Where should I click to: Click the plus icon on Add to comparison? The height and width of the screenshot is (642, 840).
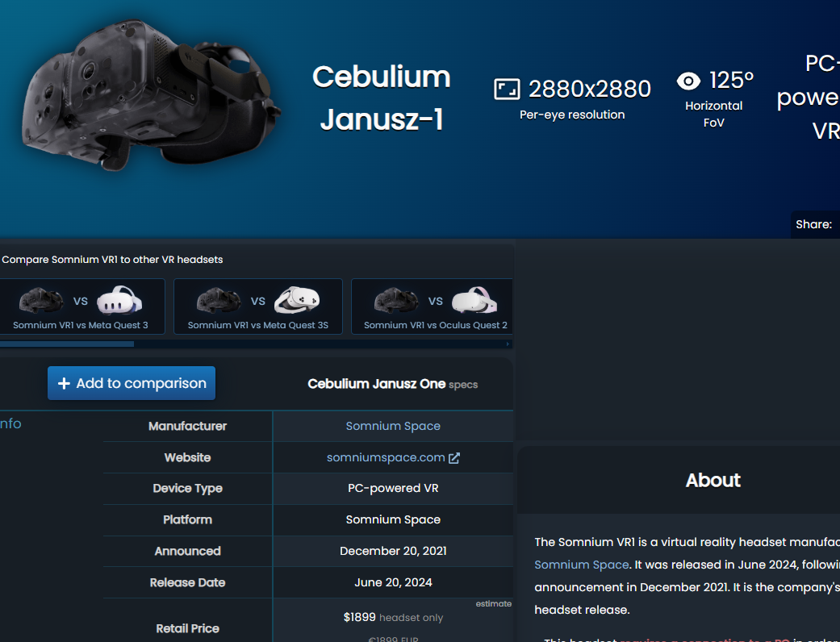65,384
